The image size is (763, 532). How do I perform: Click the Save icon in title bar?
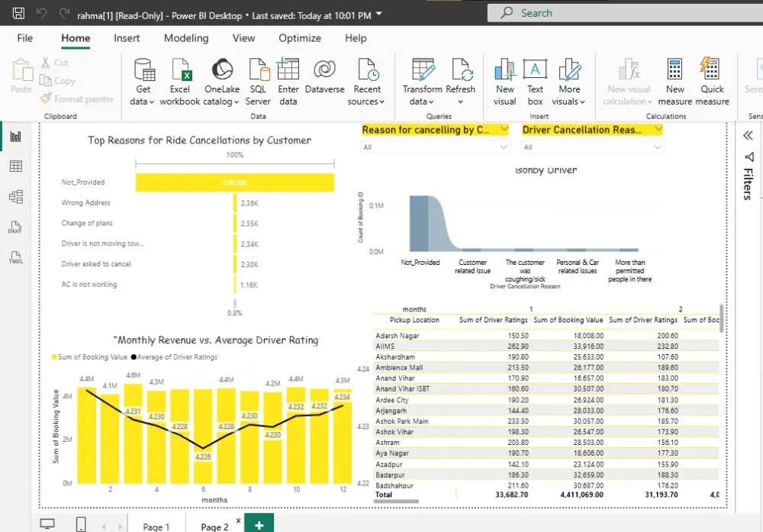tap(18, 13)
